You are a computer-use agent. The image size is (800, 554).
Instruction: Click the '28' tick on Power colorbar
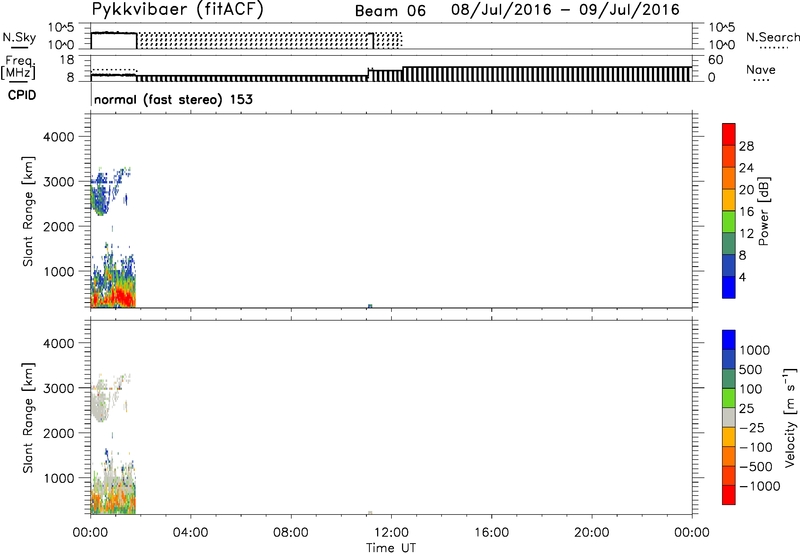(746, 146)
